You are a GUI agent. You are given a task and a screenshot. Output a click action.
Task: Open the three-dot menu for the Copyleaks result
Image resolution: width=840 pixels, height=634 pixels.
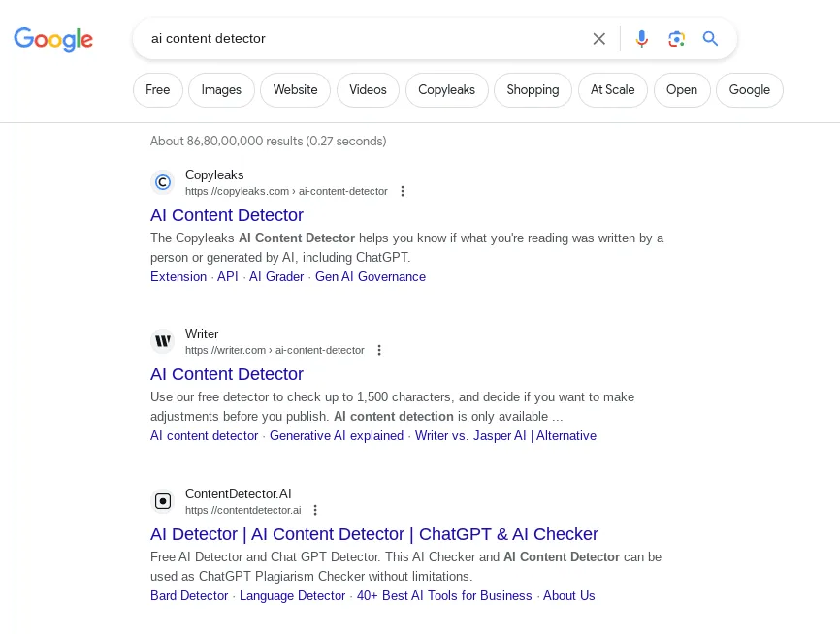click(403, 191)
